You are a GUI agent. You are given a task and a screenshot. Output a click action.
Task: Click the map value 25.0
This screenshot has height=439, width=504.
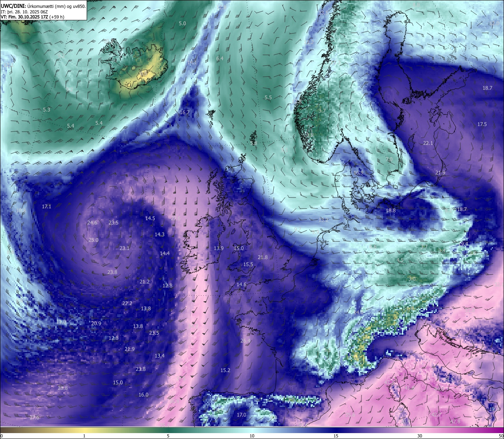coord(93,240)
